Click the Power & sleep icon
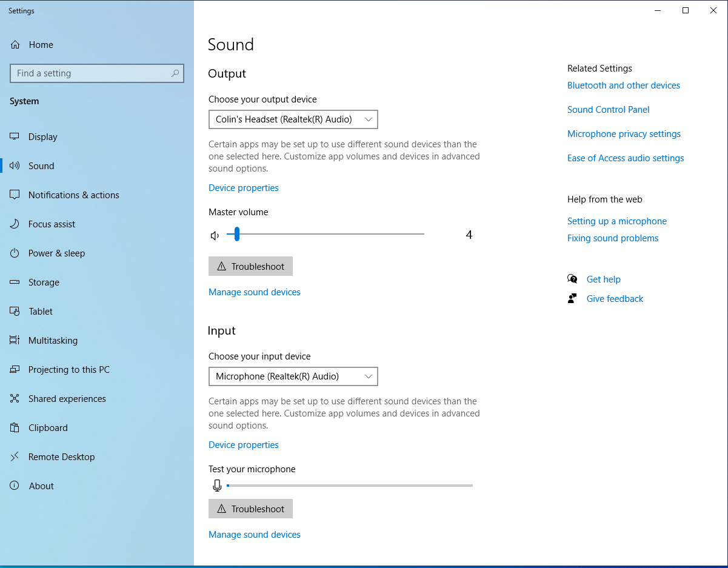728x568 pixels. point(15,253)
